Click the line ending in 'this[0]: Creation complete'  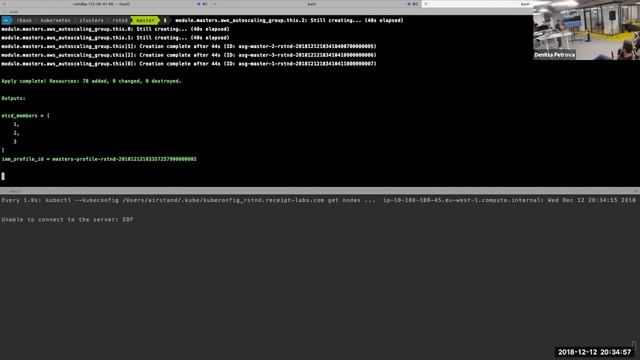tap(189, 64)
